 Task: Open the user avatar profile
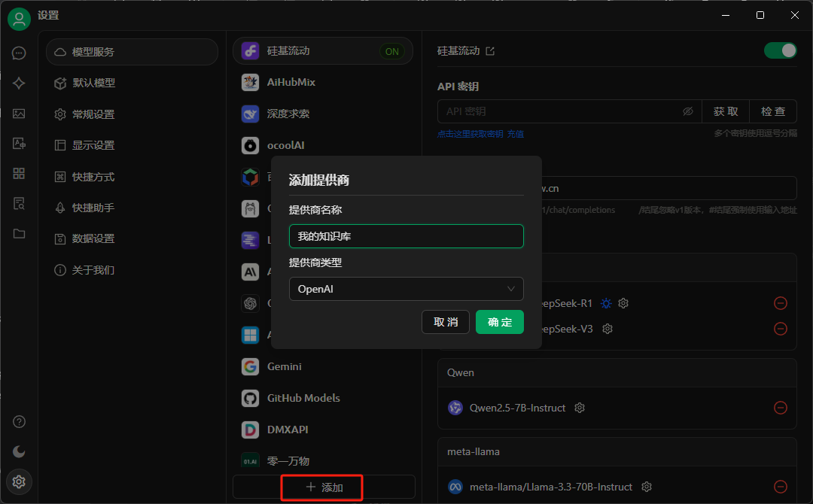pos(19,19)
